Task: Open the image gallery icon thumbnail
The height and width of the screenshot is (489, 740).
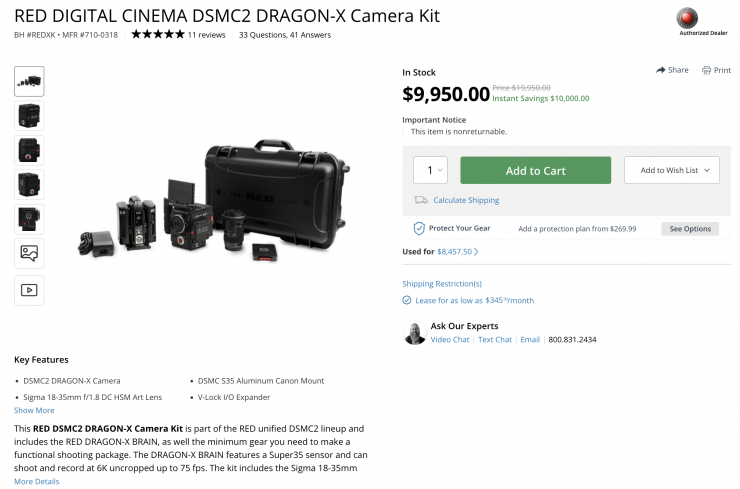Action: tap(29, 253)
